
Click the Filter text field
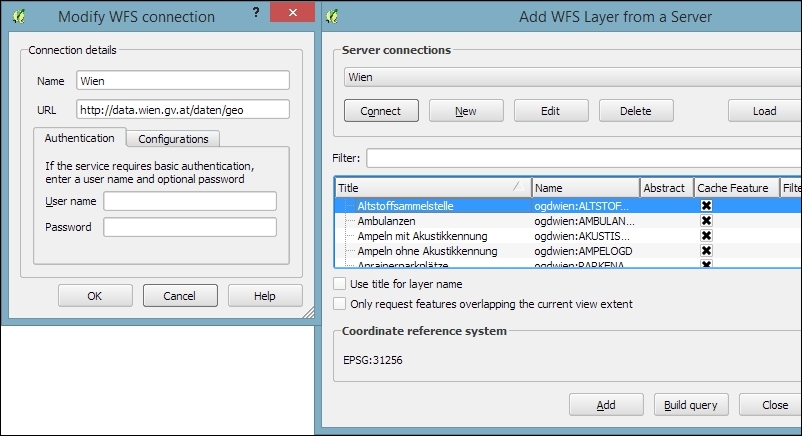(584, 158)
